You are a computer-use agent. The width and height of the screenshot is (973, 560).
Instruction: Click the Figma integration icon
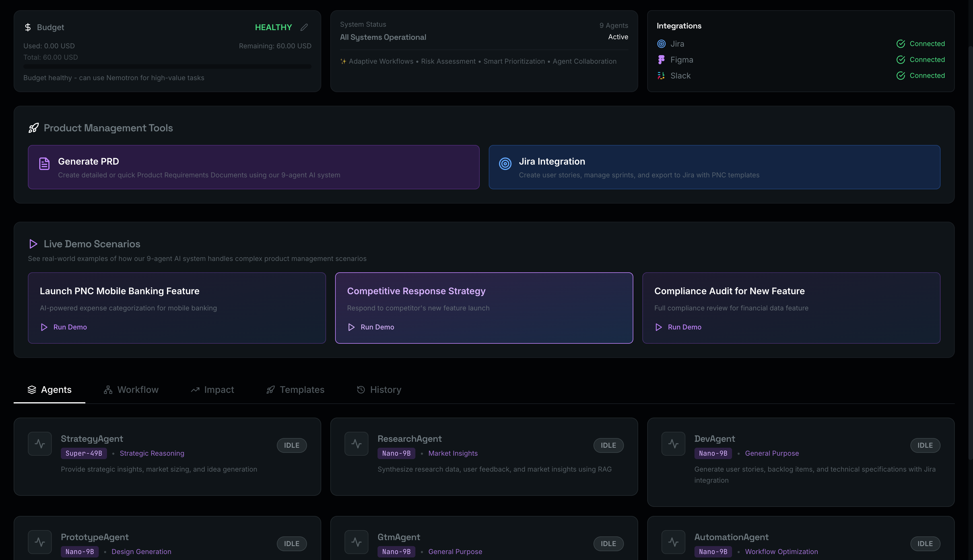click(x=661, y=60)
